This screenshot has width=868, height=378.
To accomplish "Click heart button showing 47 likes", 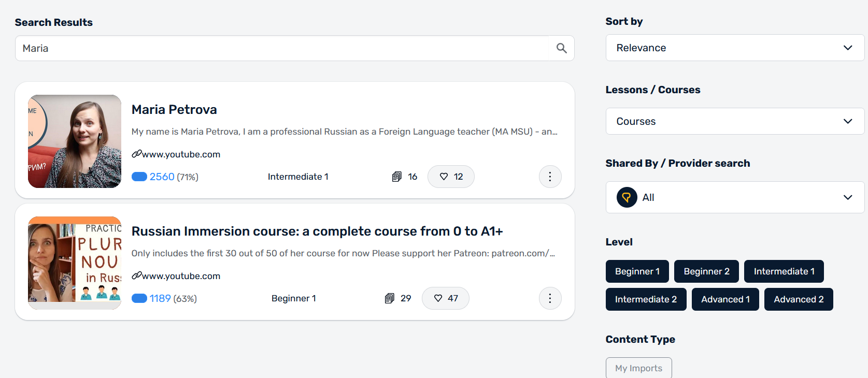I will pyautogui.click(x=445, y=298).
